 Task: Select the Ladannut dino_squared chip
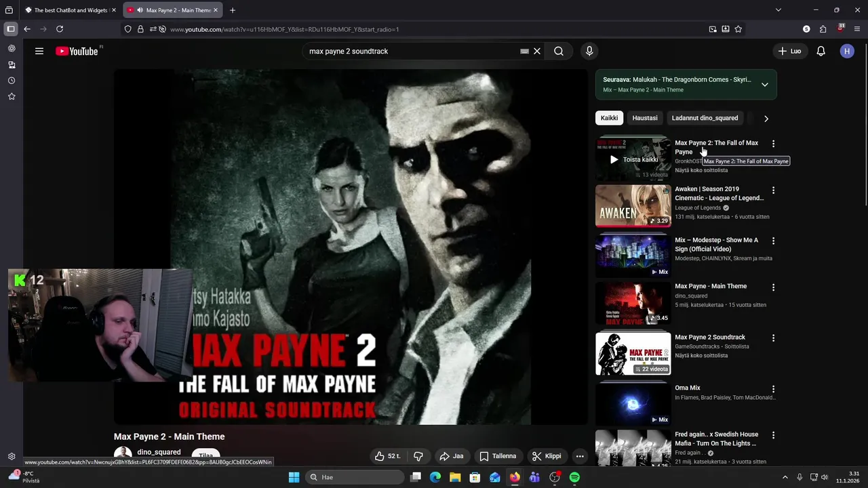point(705,118)
